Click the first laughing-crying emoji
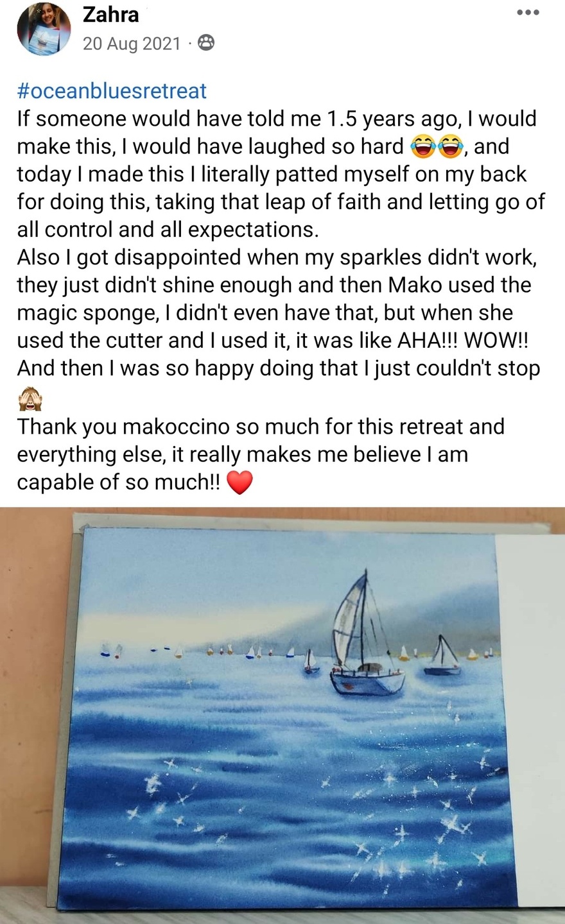565x924 pixels. coord(422,147)
